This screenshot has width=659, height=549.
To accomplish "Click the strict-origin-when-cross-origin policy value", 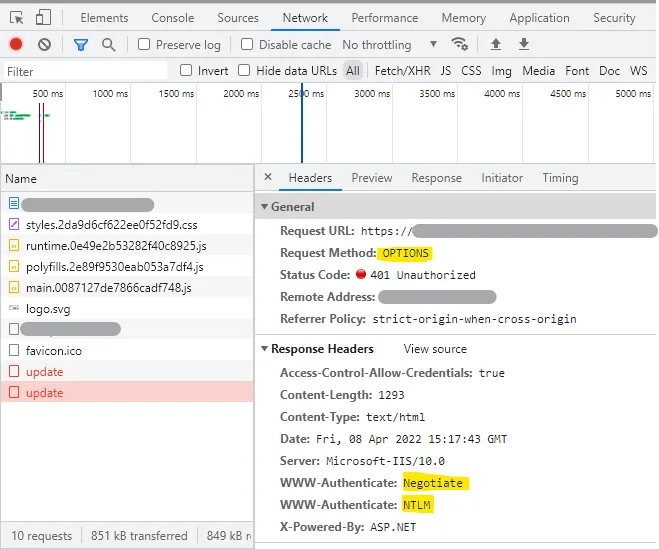I will click(474, 319).
